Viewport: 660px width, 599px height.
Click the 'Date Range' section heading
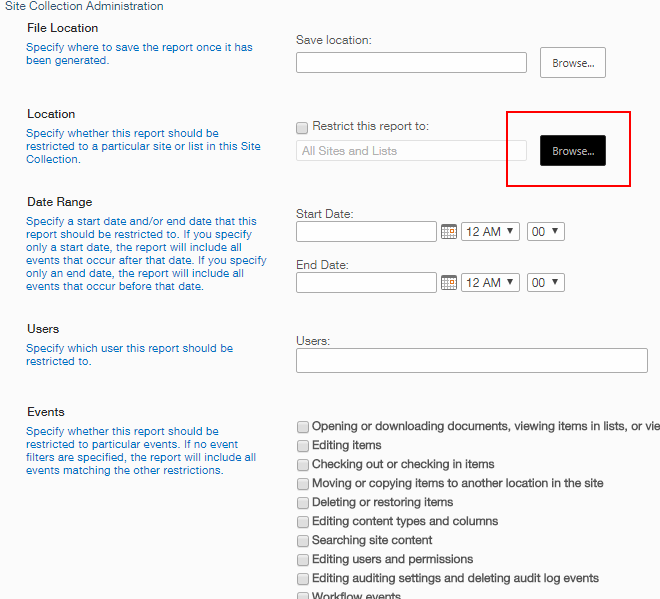coord(59,202)
